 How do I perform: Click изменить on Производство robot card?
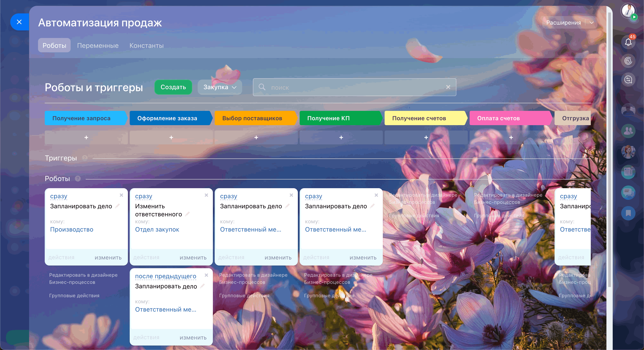tap(108, 257)
